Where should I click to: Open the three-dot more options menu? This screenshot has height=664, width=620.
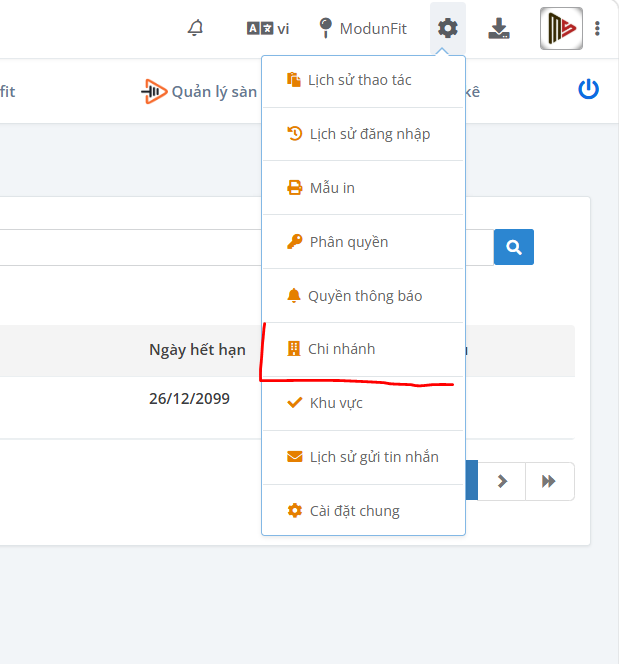point(597,28)
